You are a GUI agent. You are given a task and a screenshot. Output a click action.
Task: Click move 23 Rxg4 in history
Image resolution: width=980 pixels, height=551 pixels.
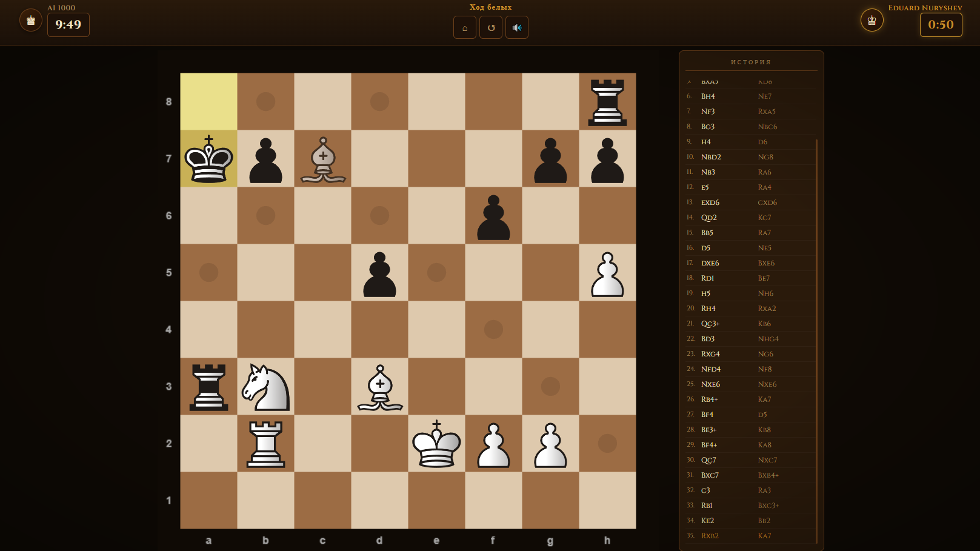click(711, 354)
